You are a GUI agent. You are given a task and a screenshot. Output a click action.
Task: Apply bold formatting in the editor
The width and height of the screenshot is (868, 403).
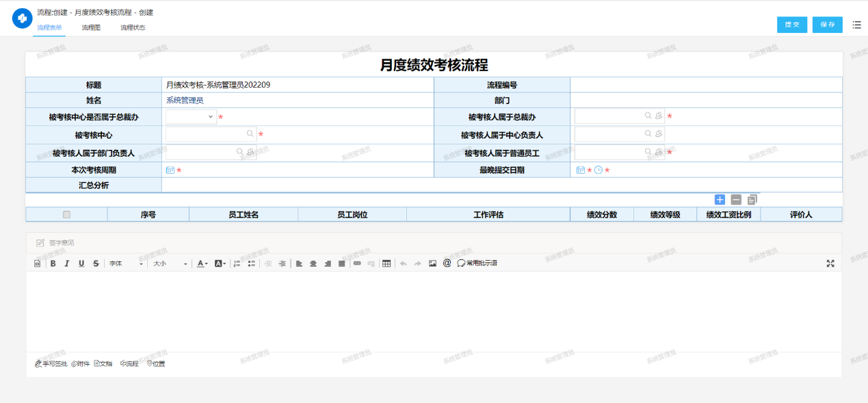(53, 263)
